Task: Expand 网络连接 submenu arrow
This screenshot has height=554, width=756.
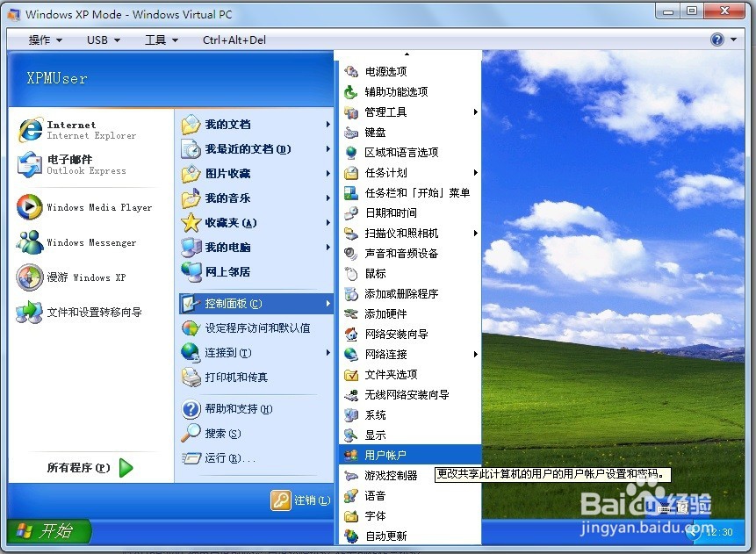Action: 475,355
